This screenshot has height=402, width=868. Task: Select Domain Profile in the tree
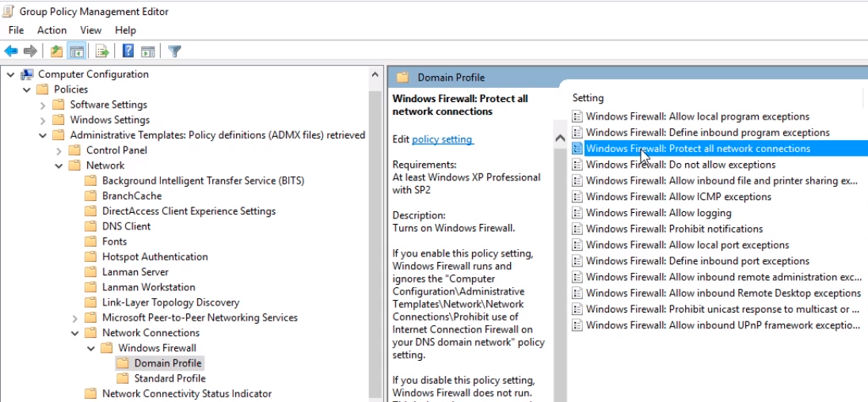[x=168, y=363]
